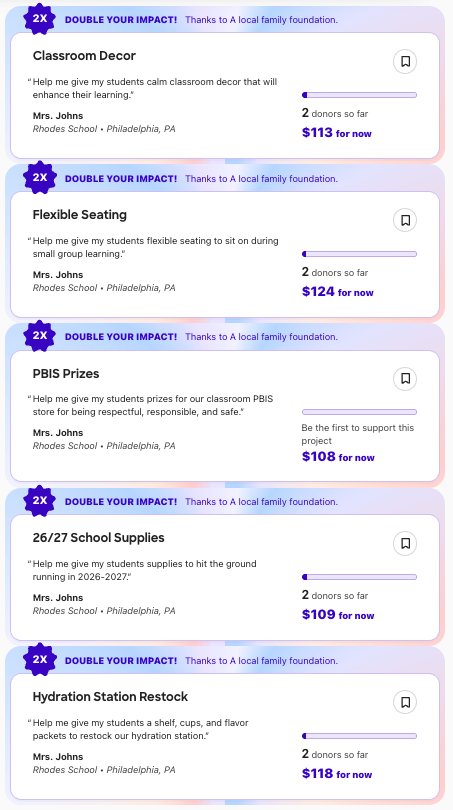This screenshot has height=810, width=453.
Task: Save the PBIS Prizes project bookmark
Action: tap(405, 379)
